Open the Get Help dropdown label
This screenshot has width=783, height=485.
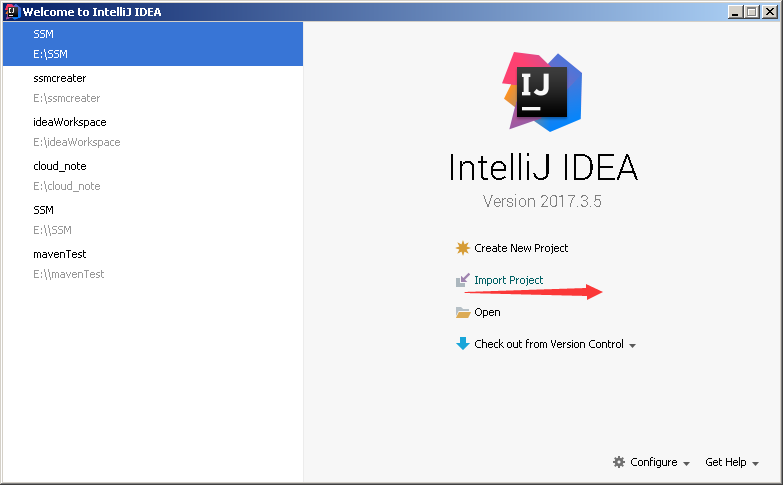726,462
